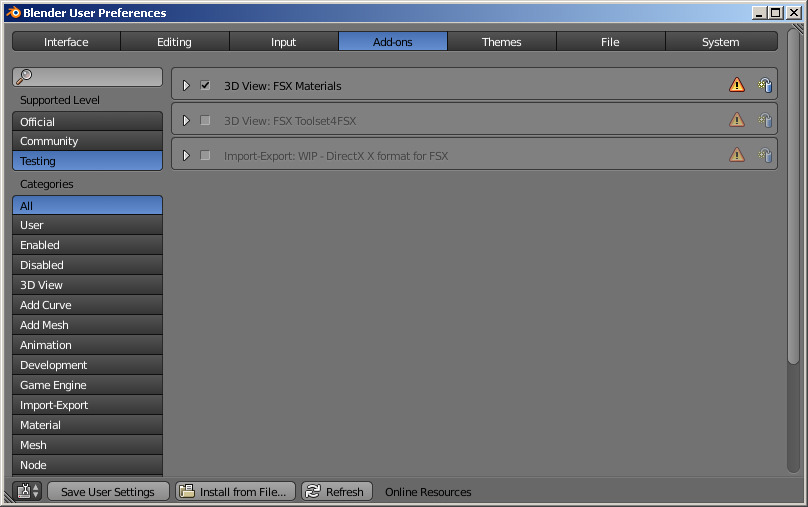Click the search magnifier icon
This screenshot has width=808, height=507.
(24, 77)
